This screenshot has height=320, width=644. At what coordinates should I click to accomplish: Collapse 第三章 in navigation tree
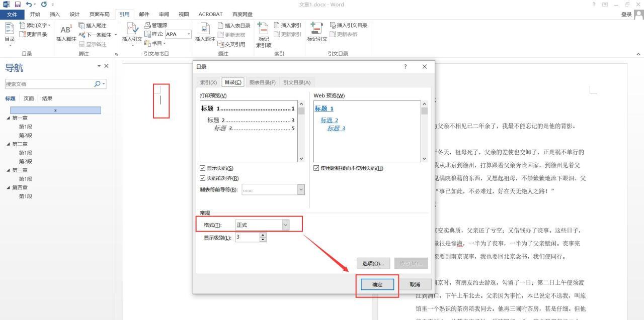tap(9, 170)
